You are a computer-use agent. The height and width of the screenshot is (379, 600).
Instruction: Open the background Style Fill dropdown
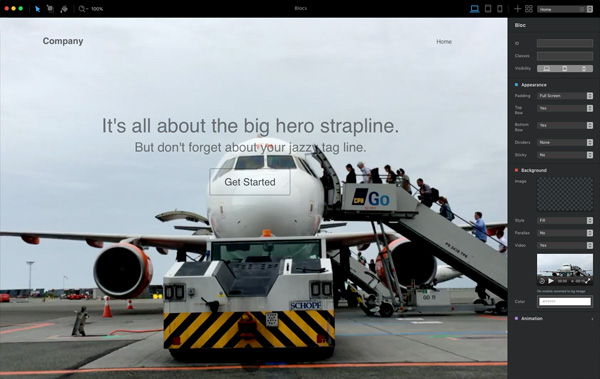(565, 221)
